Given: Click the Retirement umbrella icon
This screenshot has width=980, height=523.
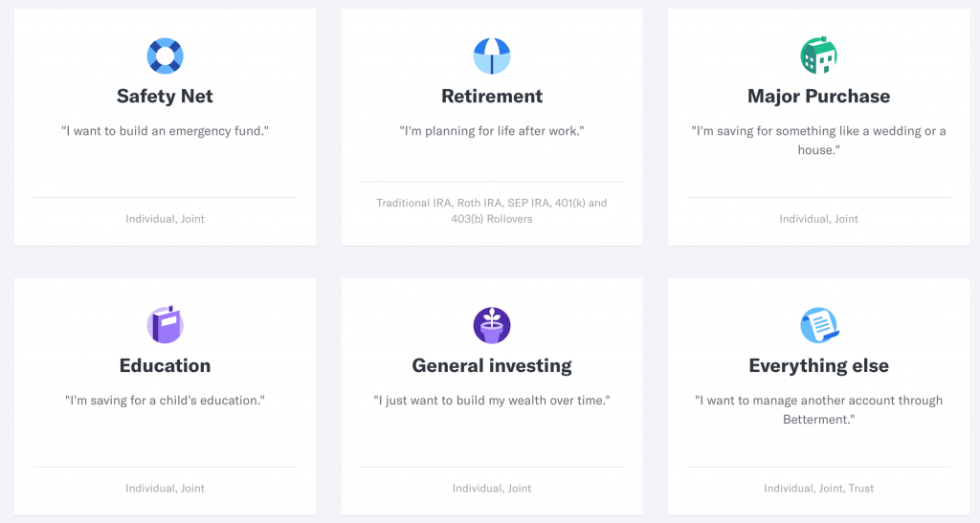Looking at the screenshot, I should click(492, 56).
